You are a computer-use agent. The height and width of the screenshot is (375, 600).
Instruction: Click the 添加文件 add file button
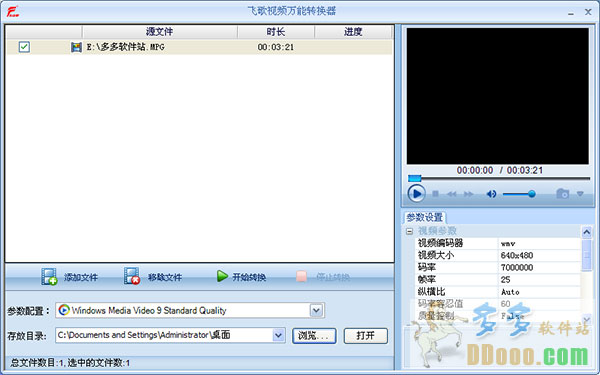click(x=70, y=277)
